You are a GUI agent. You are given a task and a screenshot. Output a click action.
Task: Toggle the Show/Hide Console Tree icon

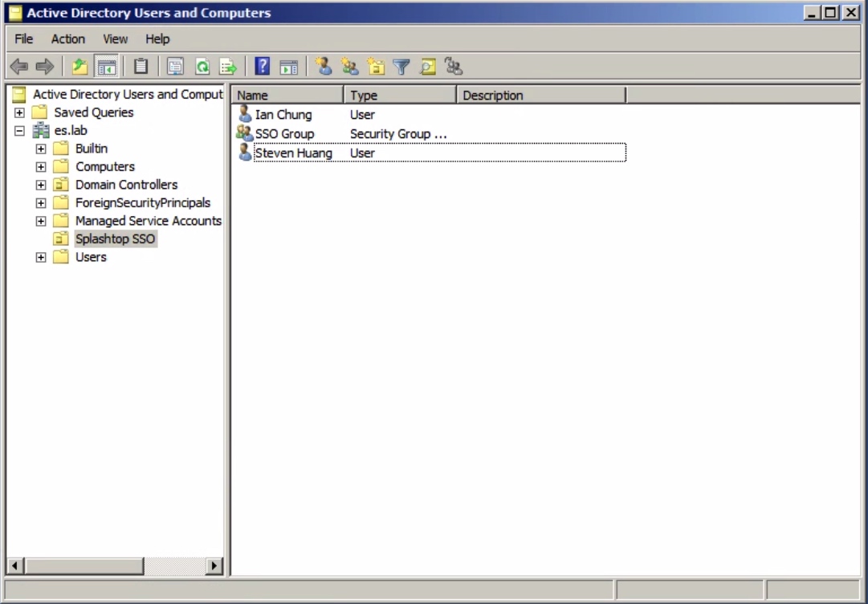106,67
